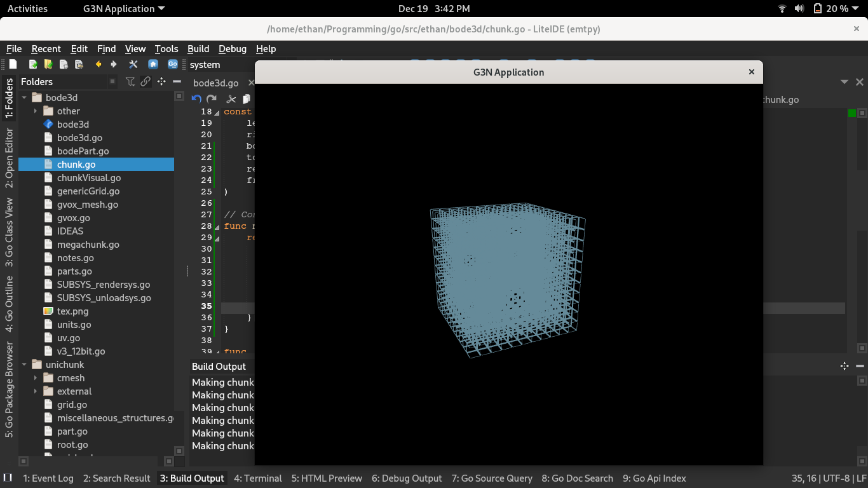This screenshot has height=488, width=868.
Task: Switch to the bode3d.go editor tab
Action: pos(215,83)
